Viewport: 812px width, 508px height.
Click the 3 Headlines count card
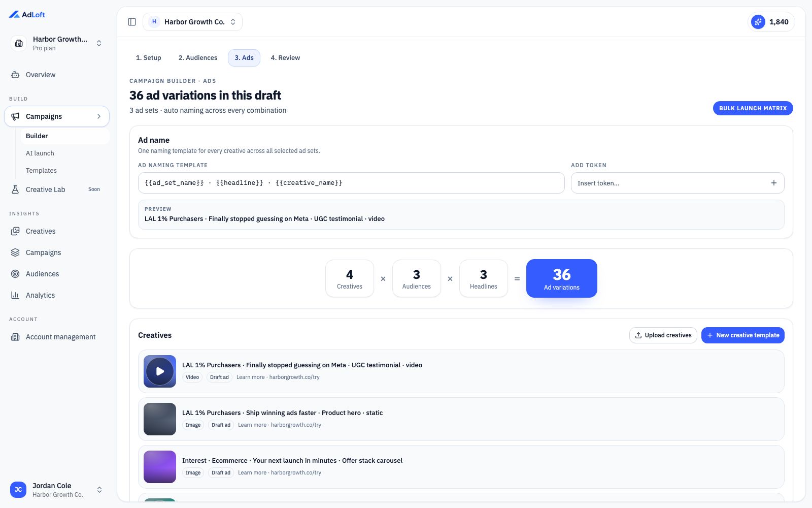pyautogui.click(x=484, y=278)
